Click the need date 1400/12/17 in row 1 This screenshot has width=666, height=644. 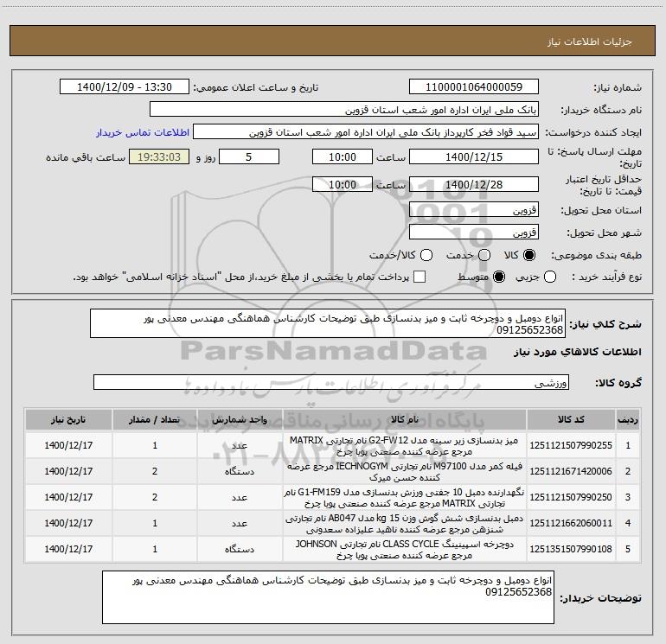68,445
